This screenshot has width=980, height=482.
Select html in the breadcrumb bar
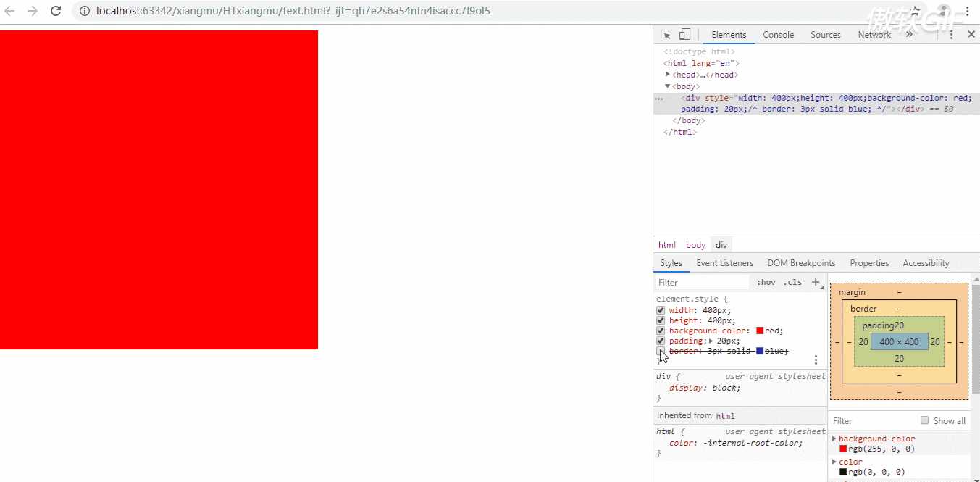click(x=667, y=245)
